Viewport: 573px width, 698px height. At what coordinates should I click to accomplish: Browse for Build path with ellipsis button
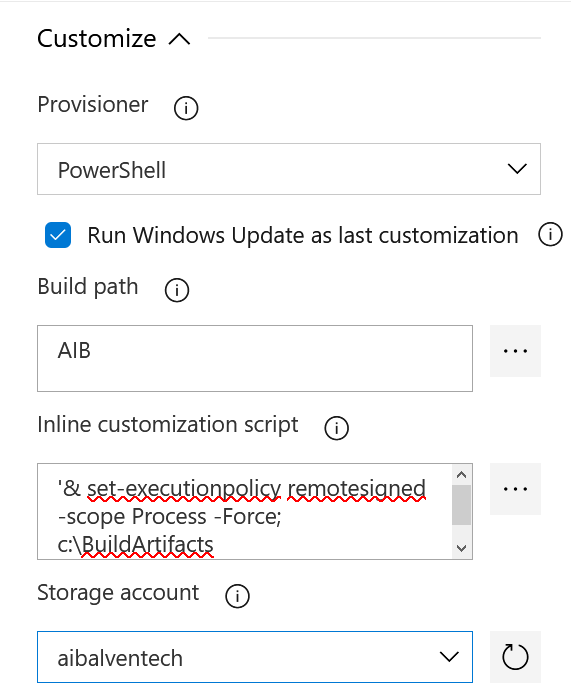515,351
